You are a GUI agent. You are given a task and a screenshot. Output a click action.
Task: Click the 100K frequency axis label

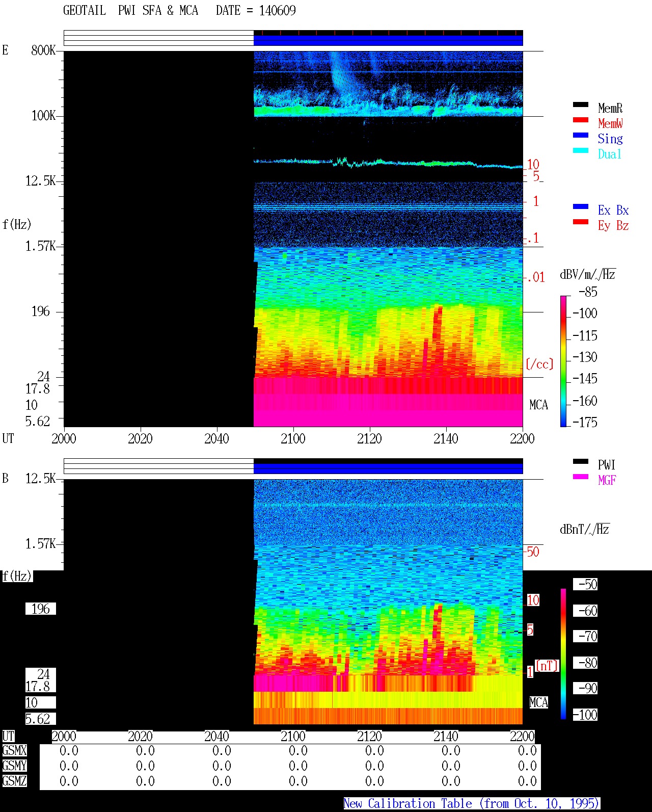[x=43, y=115]
